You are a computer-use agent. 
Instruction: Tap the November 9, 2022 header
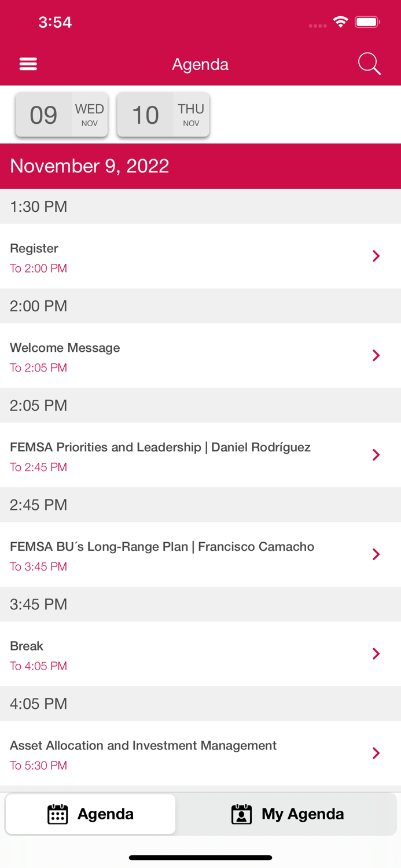[x=90, y=166]
